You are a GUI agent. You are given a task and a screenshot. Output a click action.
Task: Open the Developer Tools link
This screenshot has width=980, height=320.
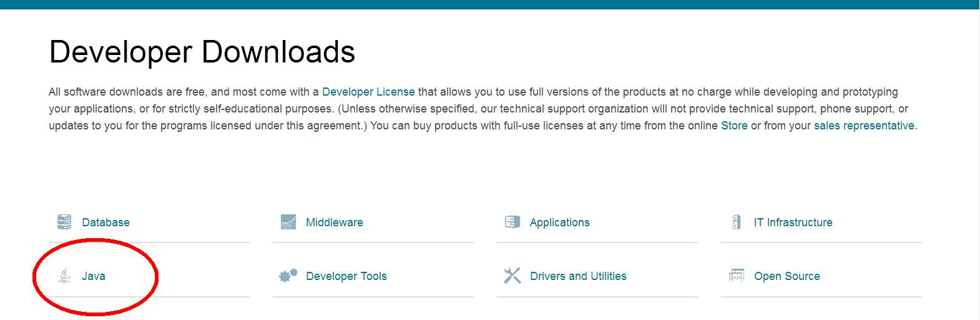click(346, 276)
